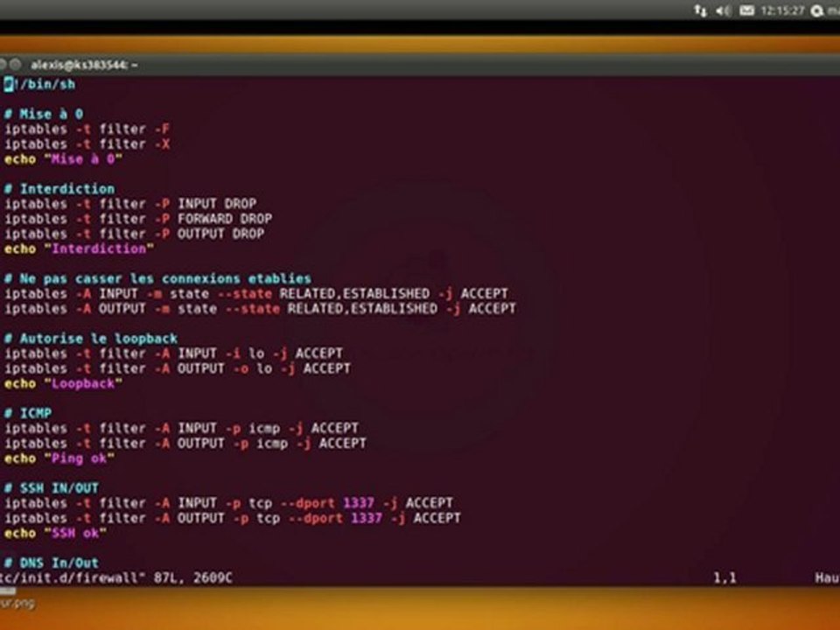Click line echo "Mise à 0"

click(x=63, y=159)
